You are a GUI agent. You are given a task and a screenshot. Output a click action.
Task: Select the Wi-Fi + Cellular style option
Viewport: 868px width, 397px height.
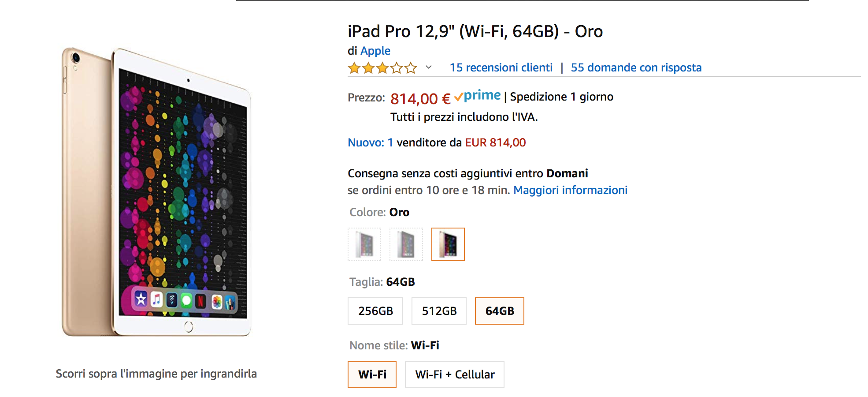point(454,374)
